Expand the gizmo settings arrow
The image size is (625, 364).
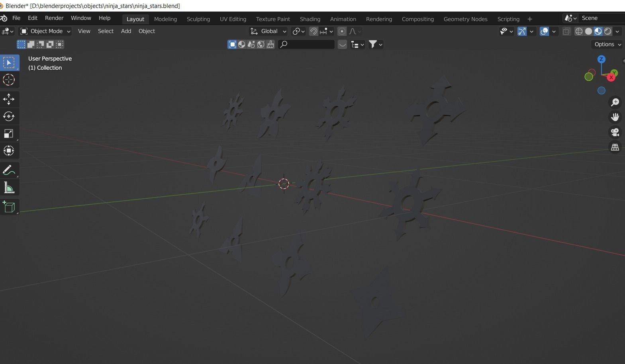(x=531, y=31)
